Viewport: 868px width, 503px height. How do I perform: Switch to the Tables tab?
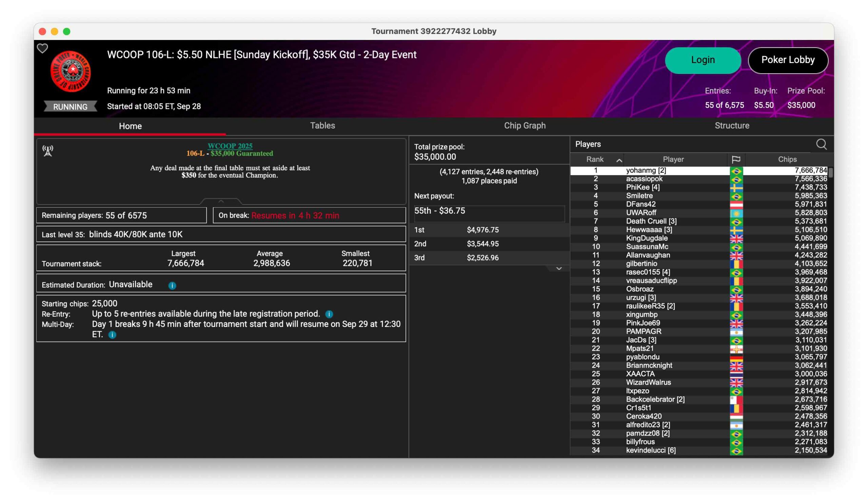[x=322, y=125]
